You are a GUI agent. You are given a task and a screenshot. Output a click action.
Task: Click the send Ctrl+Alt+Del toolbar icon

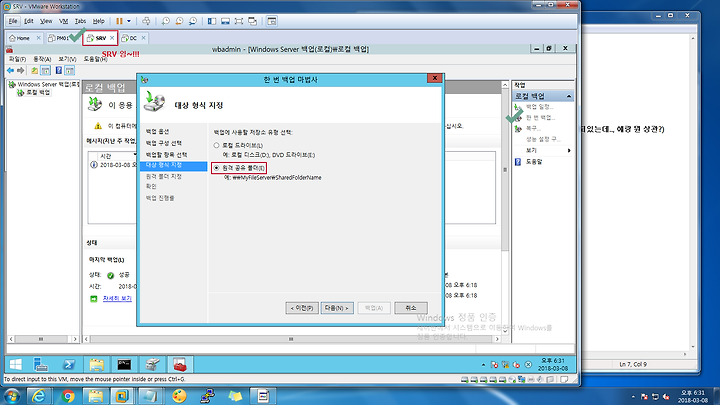[146, 21]
